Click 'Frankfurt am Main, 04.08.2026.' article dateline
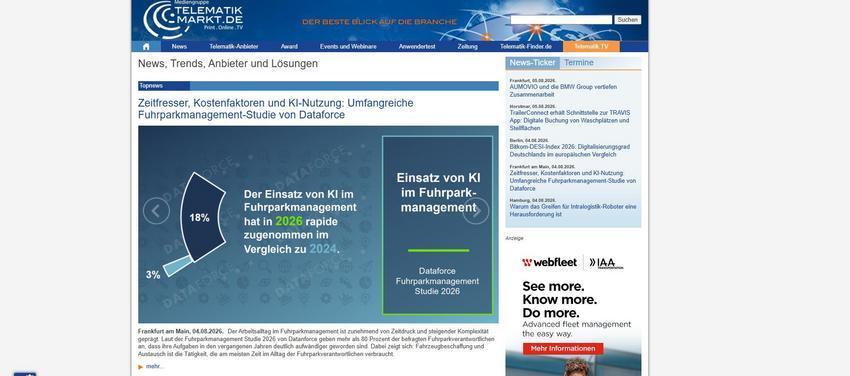The image size is (850, 376). pyautogui.click(x=181, y=331)
